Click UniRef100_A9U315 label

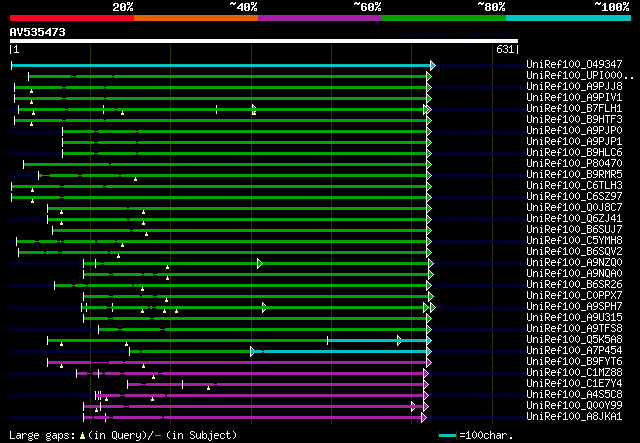pyautogui.click(x=574, y=318)
